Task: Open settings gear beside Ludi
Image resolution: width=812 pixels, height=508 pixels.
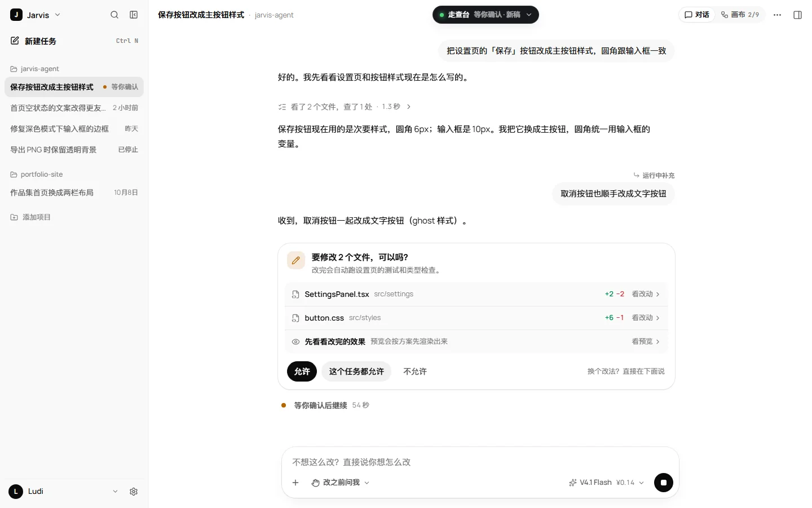Action: tap(134, 492)
